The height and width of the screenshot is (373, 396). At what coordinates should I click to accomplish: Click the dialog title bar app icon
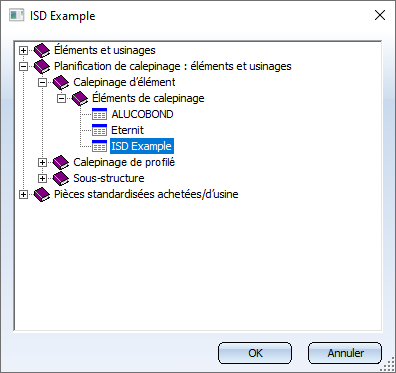[x=17, y=15]
